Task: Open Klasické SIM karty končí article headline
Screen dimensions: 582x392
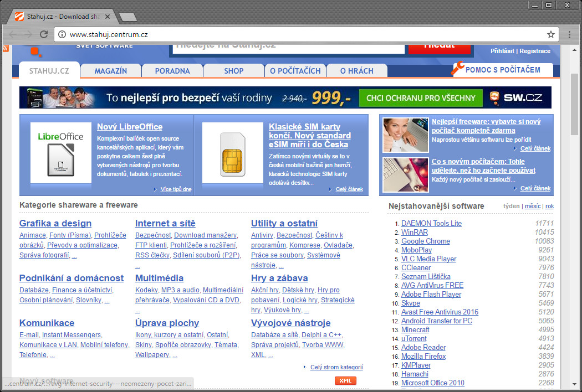Action: click(x=309, y=136)
